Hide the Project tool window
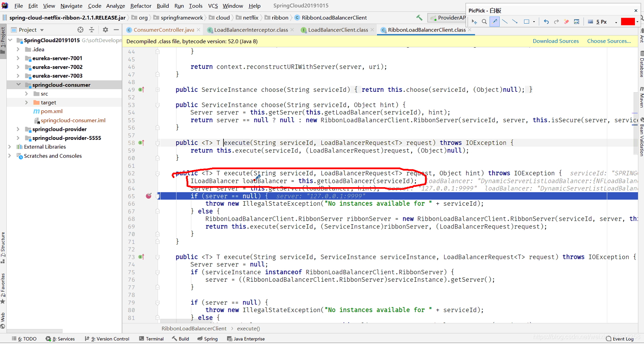Viewport: 644px width, 344px height. coord(116,30)
